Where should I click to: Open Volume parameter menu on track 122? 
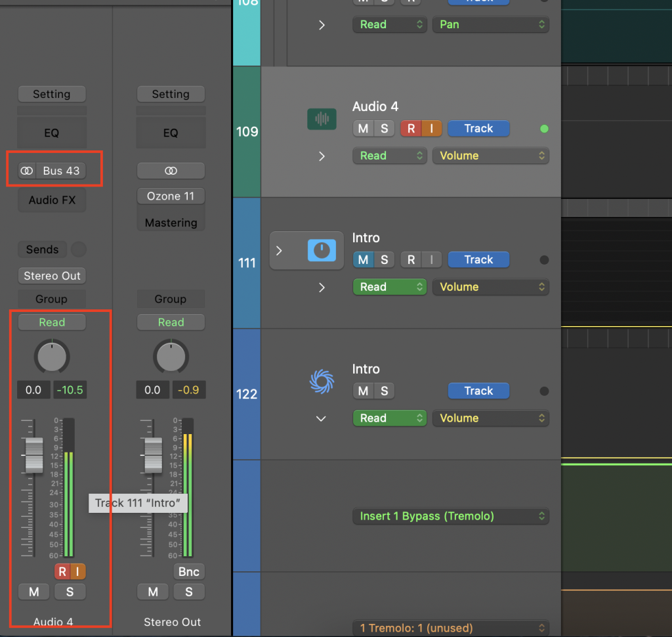pyautogui.click(x=491, y=418)
